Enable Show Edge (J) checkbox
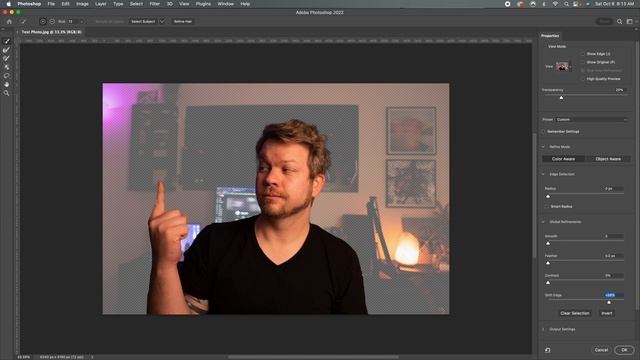The width and height of the screenshot is (640, 360). click(x=583, y=54)
